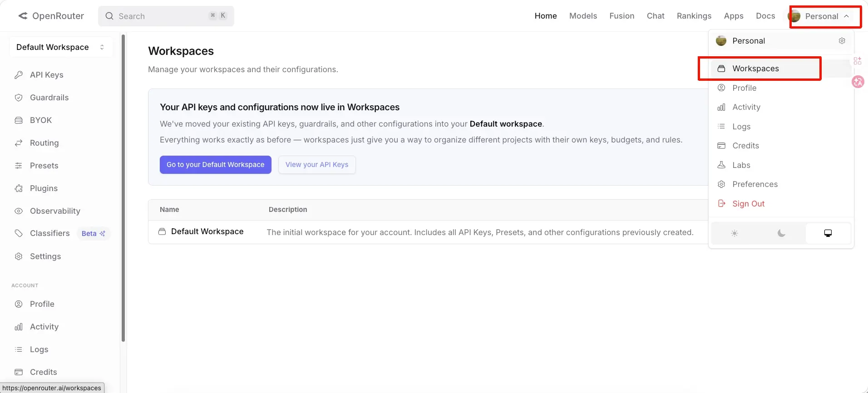868x393 pixels.
Task: Open Chat in the top navigation
Action: click(656, 16)
